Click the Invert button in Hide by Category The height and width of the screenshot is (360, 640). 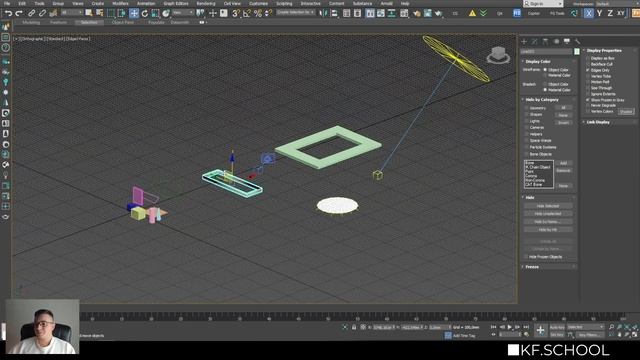coord(563,122)
